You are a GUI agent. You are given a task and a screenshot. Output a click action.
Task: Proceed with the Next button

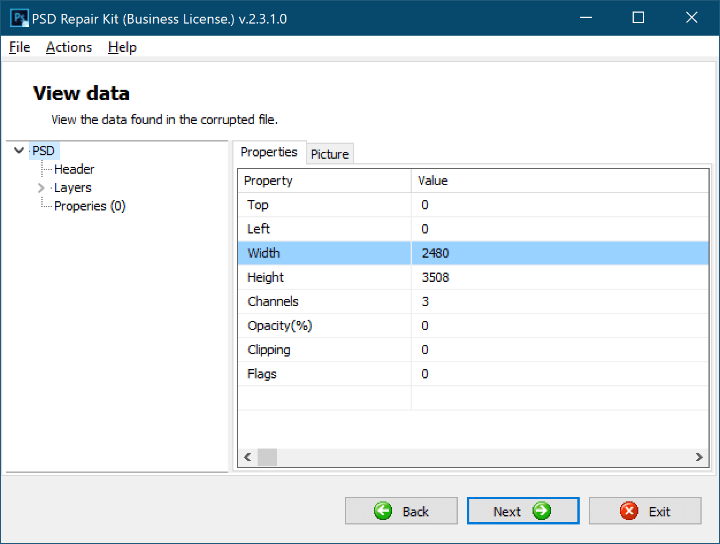click(523, 510)
